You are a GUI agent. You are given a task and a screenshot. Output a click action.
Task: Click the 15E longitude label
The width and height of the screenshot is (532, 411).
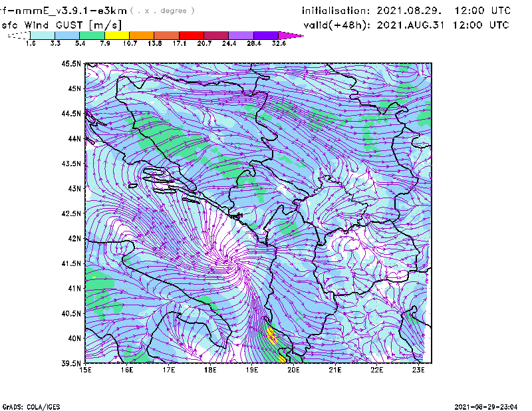(x=85, y=370)
